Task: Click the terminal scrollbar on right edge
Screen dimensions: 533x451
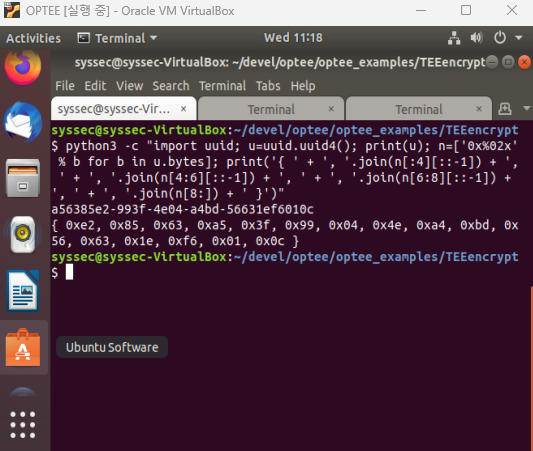Action: point(531,368)
